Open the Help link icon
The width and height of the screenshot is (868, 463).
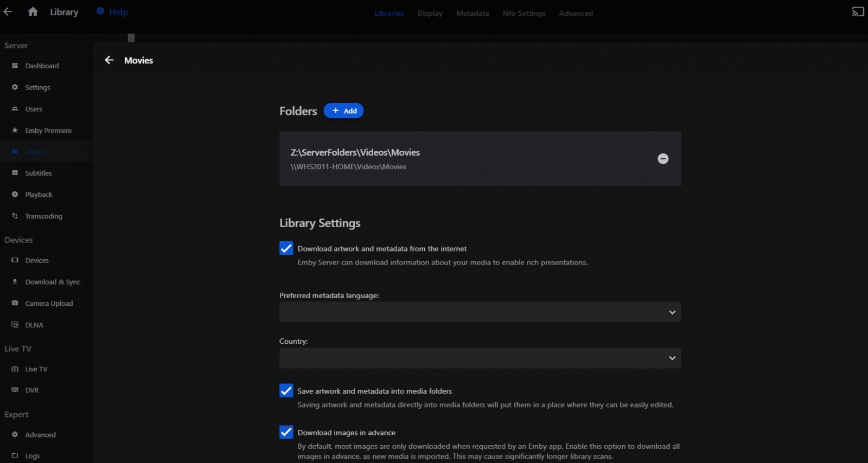pos(100,11)
